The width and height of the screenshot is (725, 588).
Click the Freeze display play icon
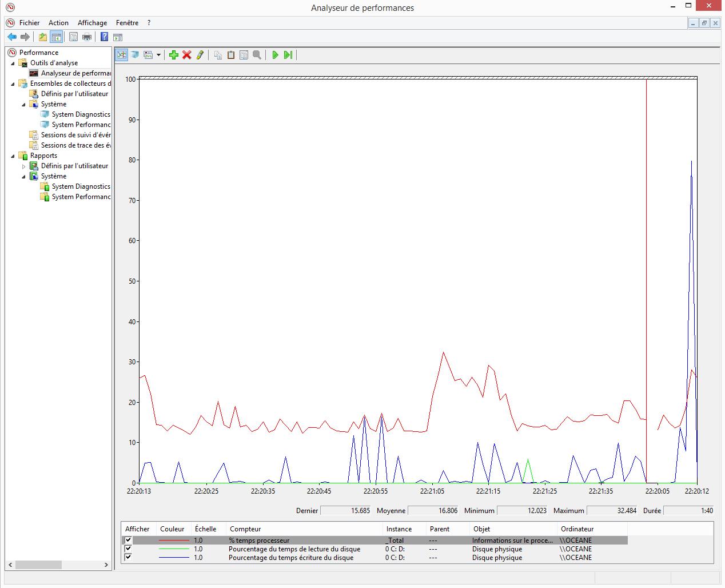click(x=275, y=55)
